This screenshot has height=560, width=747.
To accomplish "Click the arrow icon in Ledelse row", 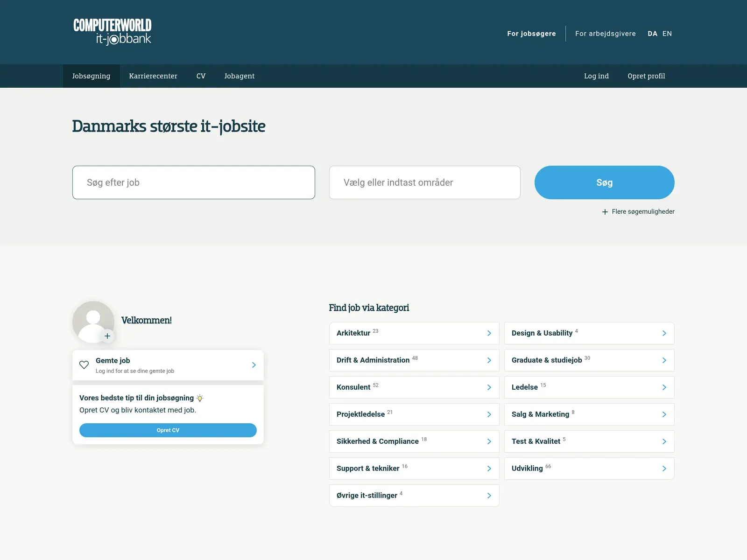I will pyautogui.click(x=664, y=387).
